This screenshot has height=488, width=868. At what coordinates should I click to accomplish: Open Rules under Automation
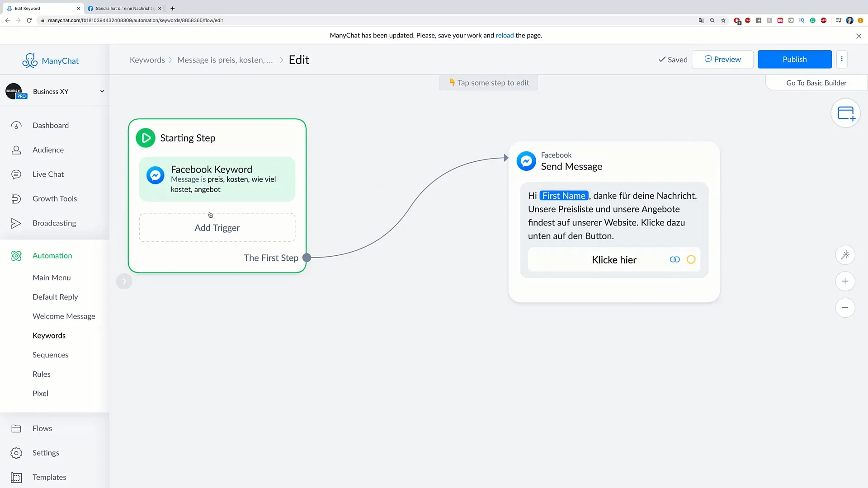41,374
